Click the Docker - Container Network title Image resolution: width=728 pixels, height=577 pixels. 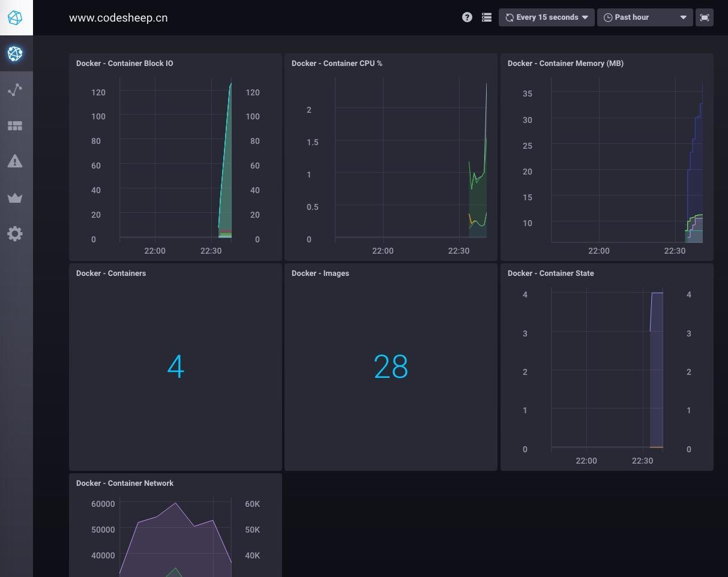125,483
